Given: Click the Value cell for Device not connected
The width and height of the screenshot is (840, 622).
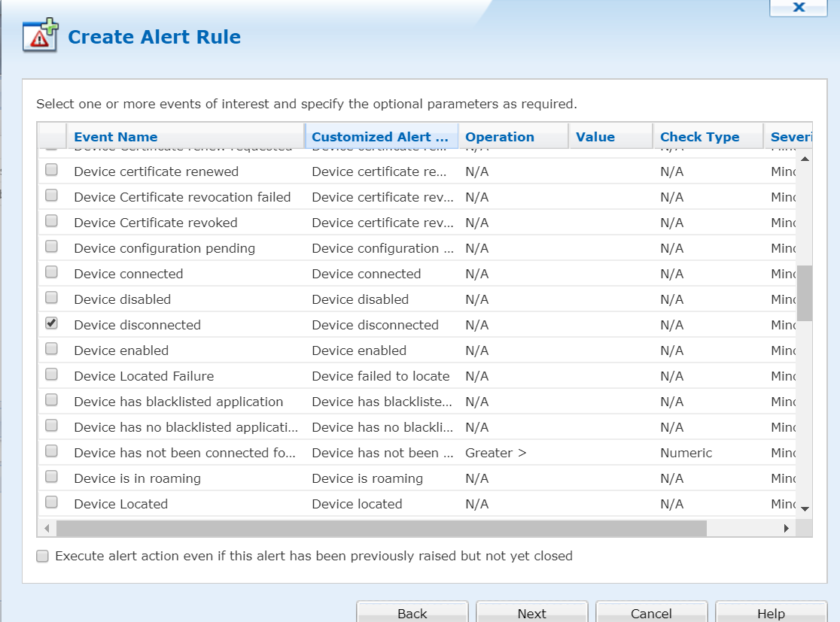Looking at the screenshot, I should coord(610,453).
